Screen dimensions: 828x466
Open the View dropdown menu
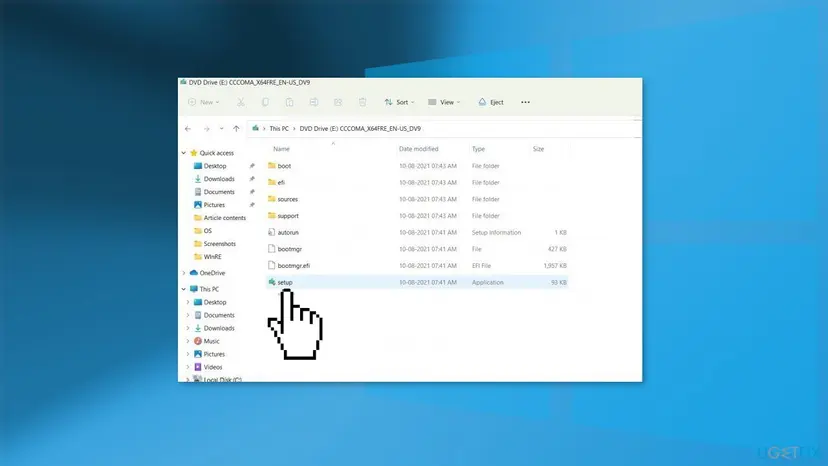tap(444, 102)
